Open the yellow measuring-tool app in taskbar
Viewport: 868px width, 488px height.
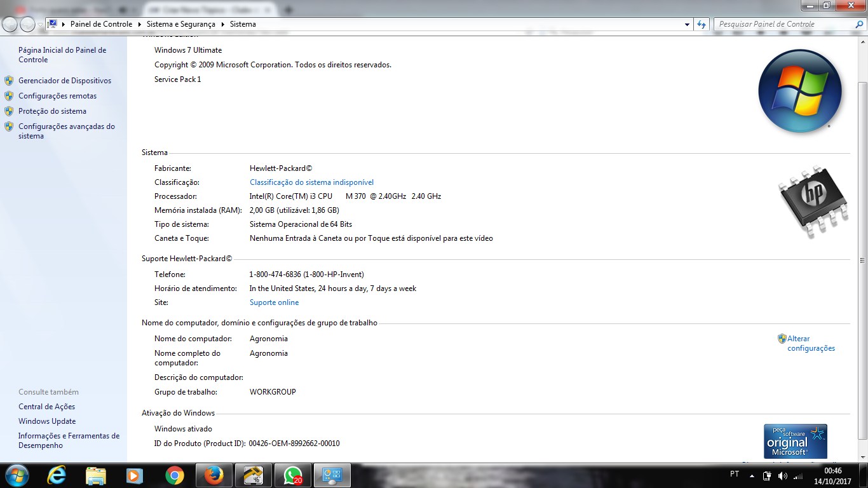point(254,475)
